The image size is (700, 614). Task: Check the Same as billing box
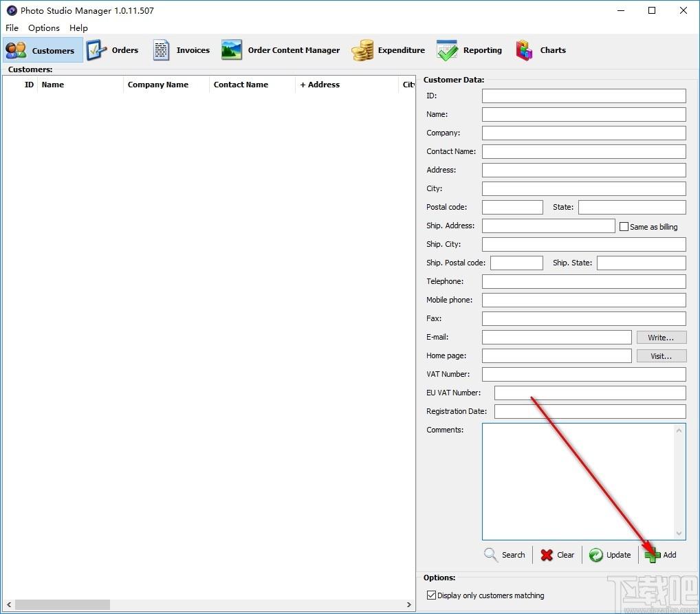pos(624,226)
